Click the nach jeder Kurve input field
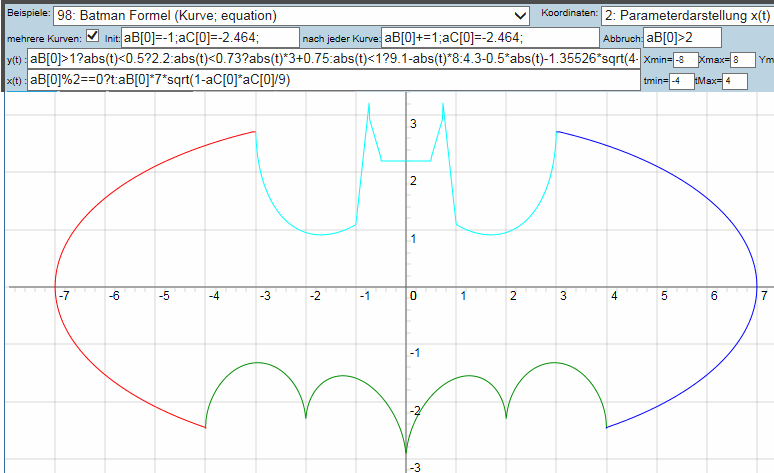Screen dimensions: 774x473 click(490, 38)
